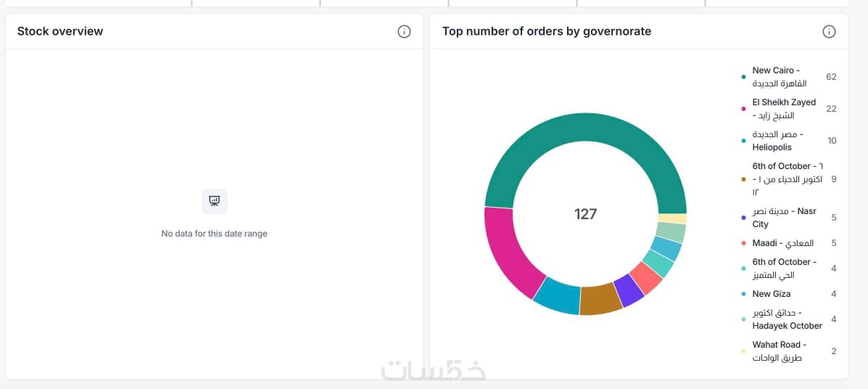Viewport: 868px width, 389px height.
Task: Click the El Sheikh Zayed pink legend dot
Action: pos(743,109)
